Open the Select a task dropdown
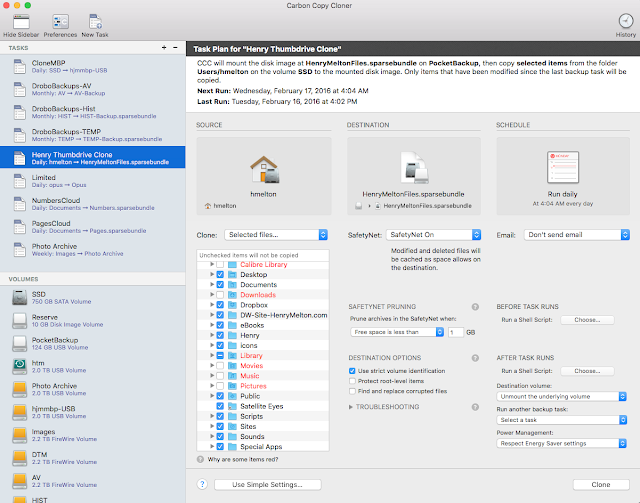 click(x=562, y=420)
